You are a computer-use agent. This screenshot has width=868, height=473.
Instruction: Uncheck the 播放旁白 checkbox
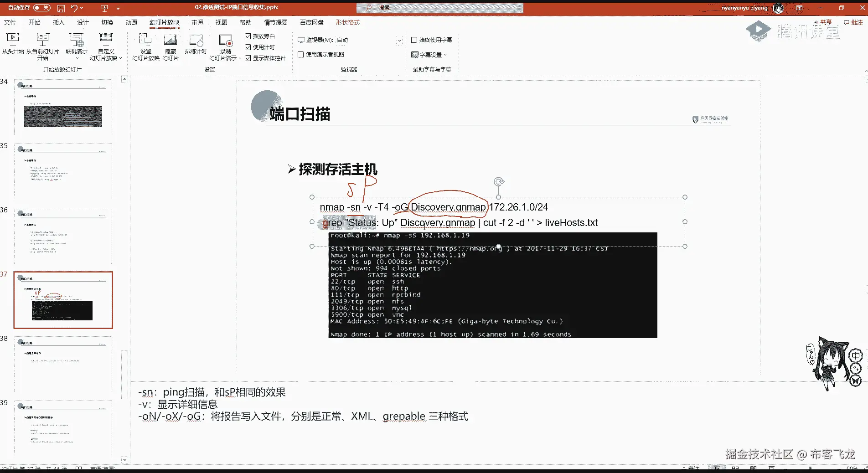coord(248,36)
